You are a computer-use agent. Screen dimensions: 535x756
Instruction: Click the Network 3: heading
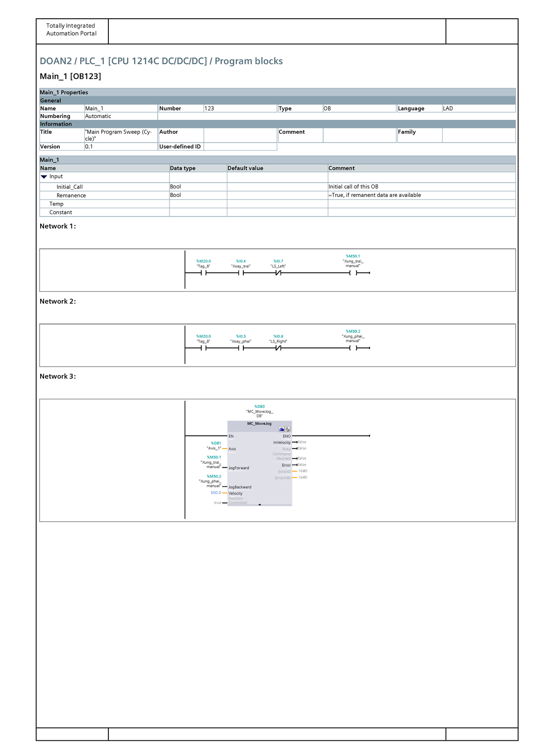(58, 376)
